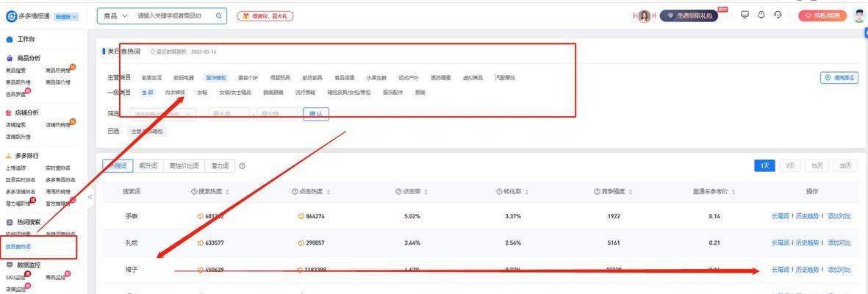Open 上榜追踪 in sidebar

point(15,168)
